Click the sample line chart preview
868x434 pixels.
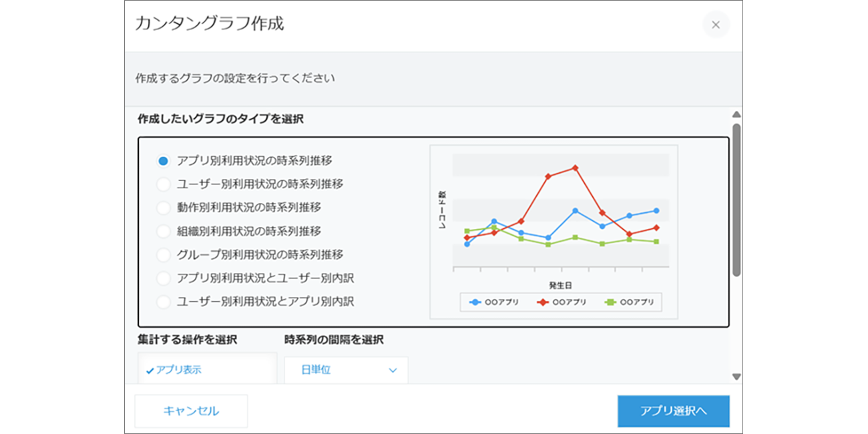[554, 232]
